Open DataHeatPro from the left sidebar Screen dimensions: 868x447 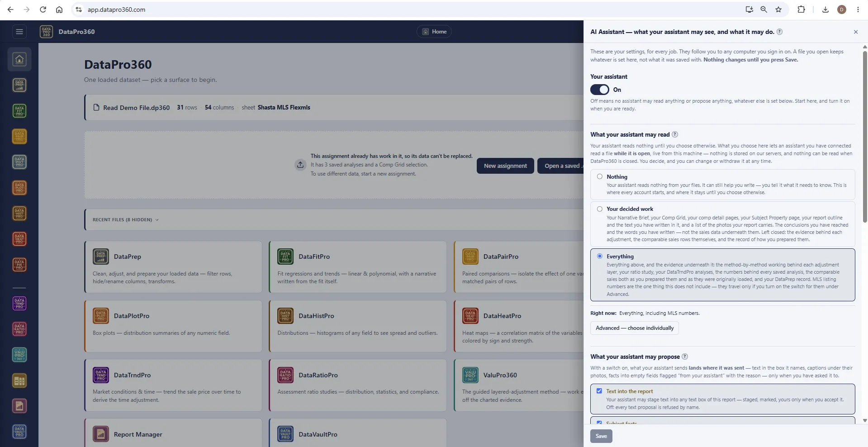[x=19, y=239]
